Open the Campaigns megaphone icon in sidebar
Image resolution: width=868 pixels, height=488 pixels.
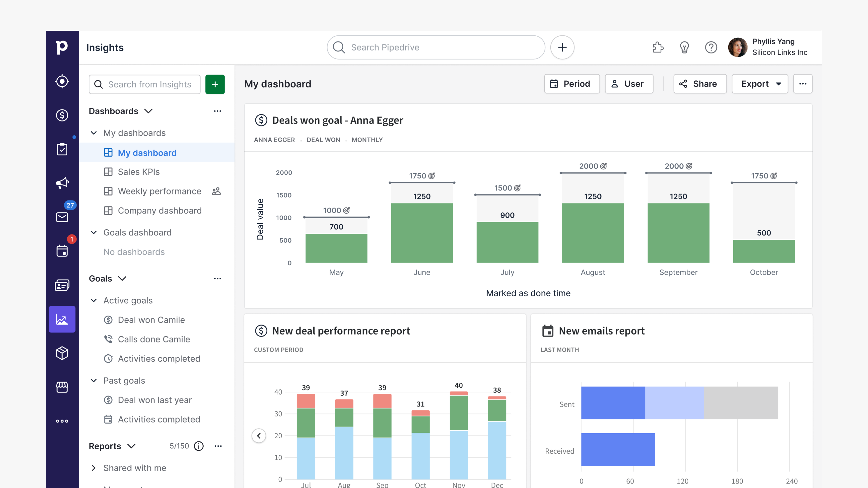click(63, 183)
